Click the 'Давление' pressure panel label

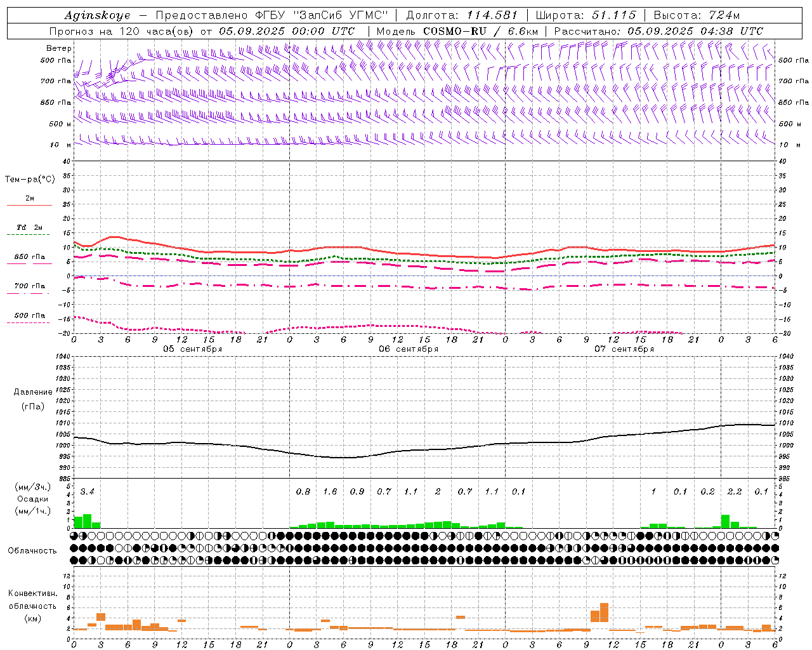coord(33,392)
